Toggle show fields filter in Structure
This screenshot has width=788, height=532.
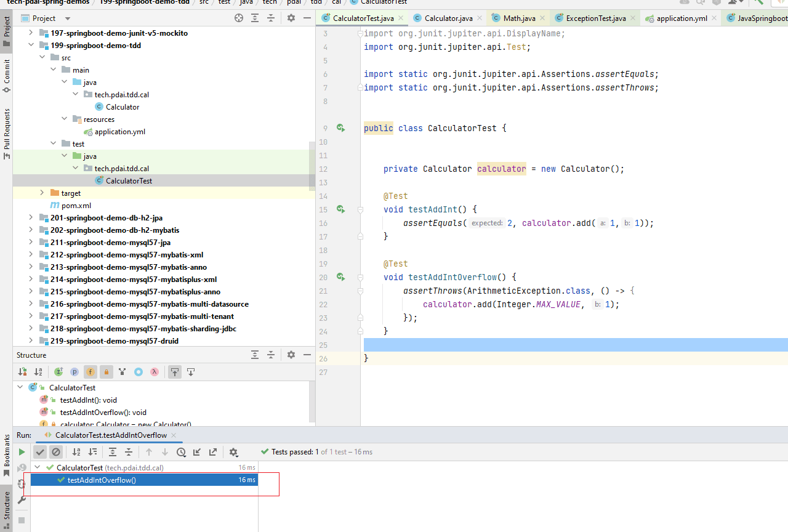tap(90, 372)
